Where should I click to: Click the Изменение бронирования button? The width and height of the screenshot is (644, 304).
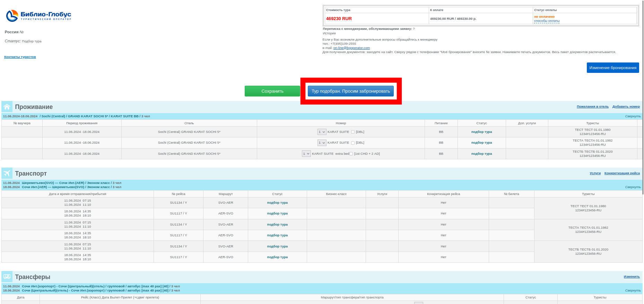coord(612,68)
